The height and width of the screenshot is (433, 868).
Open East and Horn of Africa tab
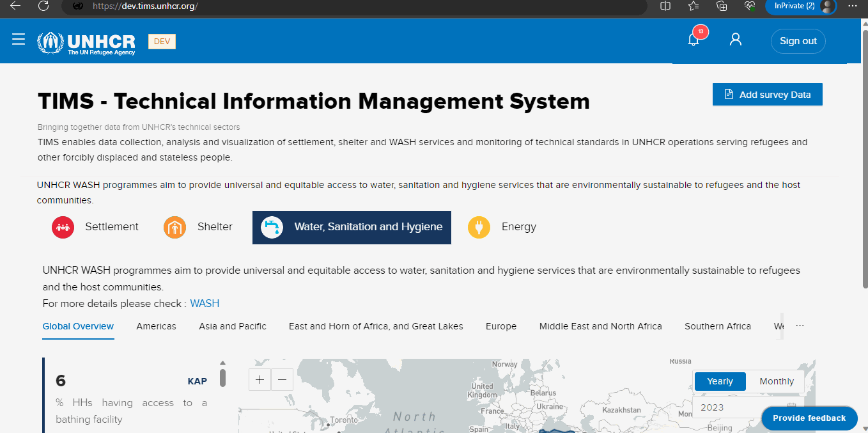[x=376, y=326]
